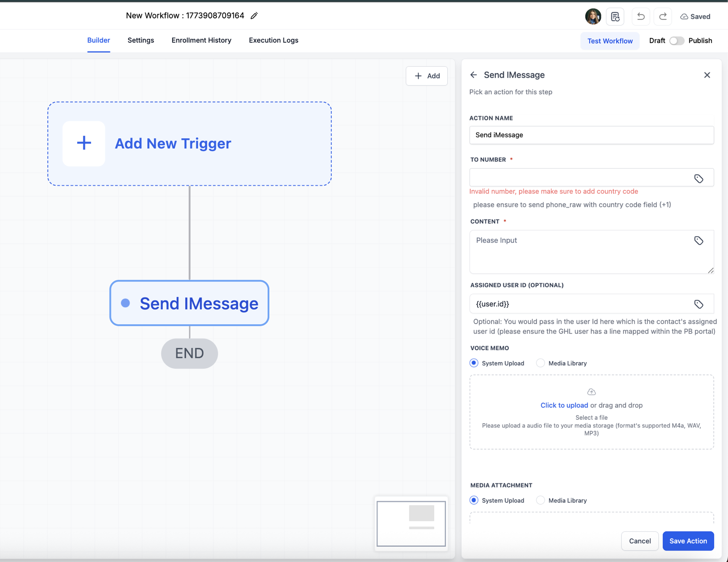728x562 pixels.
Task: Click the redo arrow icon
Action: (663, 17)
